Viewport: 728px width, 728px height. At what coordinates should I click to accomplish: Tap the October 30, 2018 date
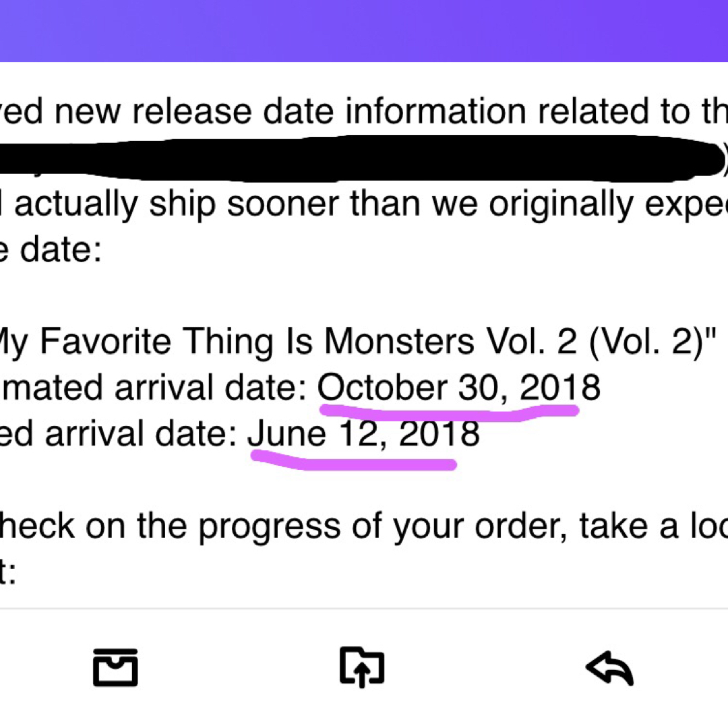coord(458,388)
